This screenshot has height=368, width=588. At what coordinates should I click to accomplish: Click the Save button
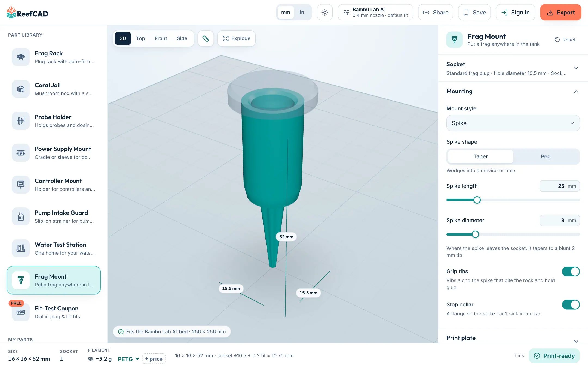[474, 12]
